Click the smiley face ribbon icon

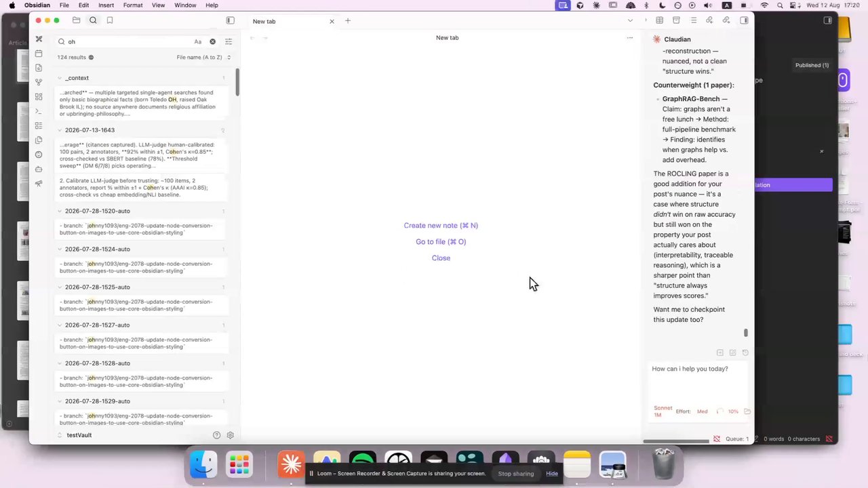click(39, 155)
